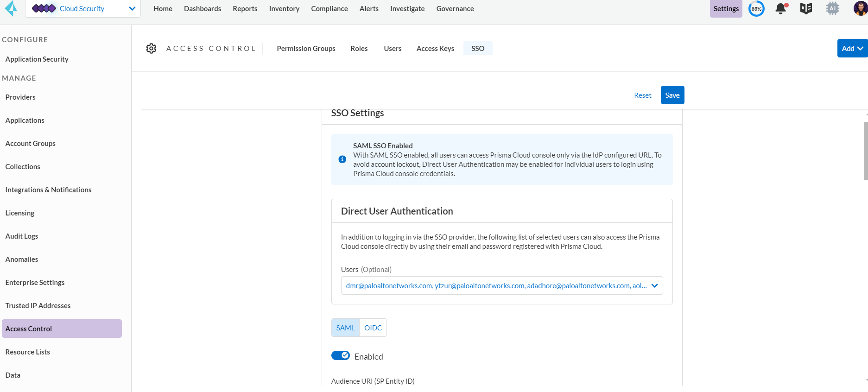Image resolution: width=868 pixels, height=392 pixels.
Task: Open the user profile avatar
Action: click(x=861, y=8)
